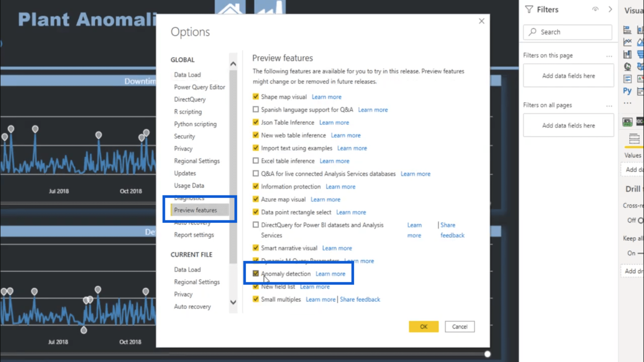The height and width of the screenshot is (362, 644).
Task: Uncheck Smart narrative visual checkbox
Action: [x=256, y=248]
